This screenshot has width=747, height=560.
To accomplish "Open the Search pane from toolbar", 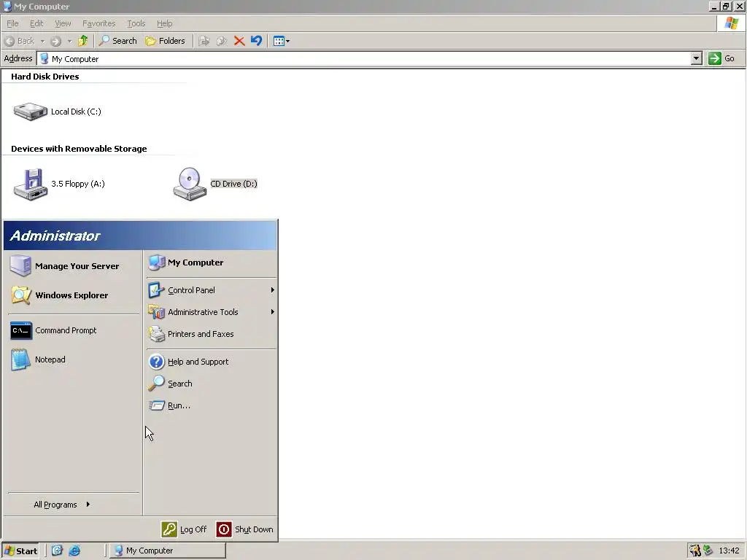I will pos(117,41).
